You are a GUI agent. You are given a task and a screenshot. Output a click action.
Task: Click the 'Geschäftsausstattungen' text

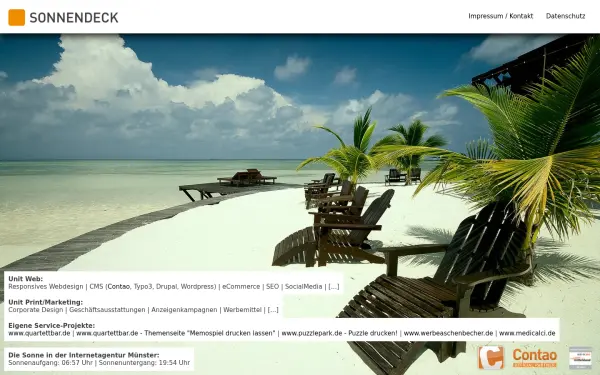click(107, 310)
